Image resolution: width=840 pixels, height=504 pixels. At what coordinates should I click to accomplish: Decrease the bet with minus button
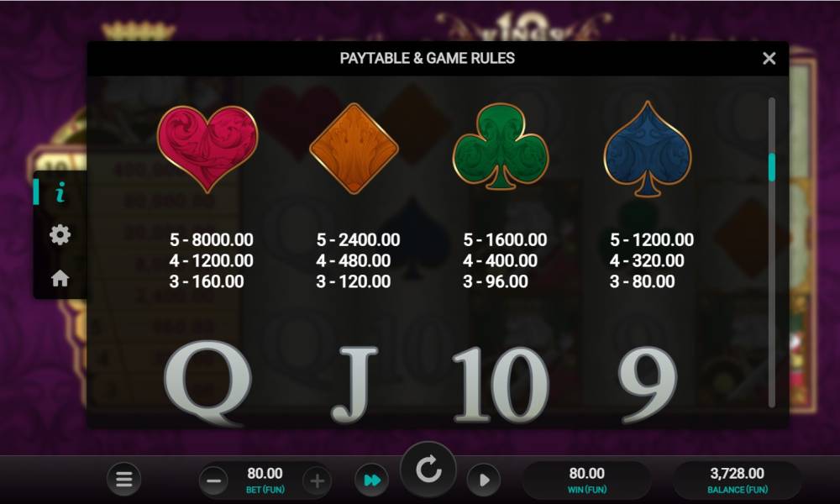213,481
